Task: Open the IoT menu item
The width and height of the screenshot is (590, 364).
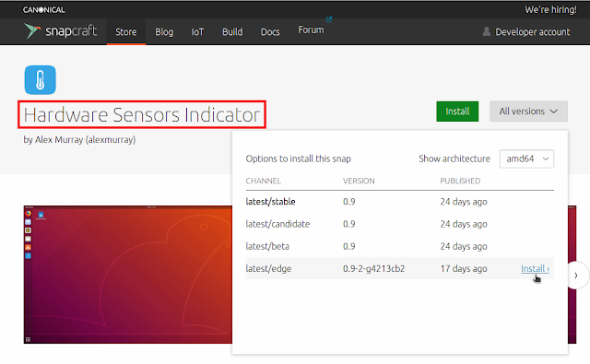Action: tap(197, 32)
